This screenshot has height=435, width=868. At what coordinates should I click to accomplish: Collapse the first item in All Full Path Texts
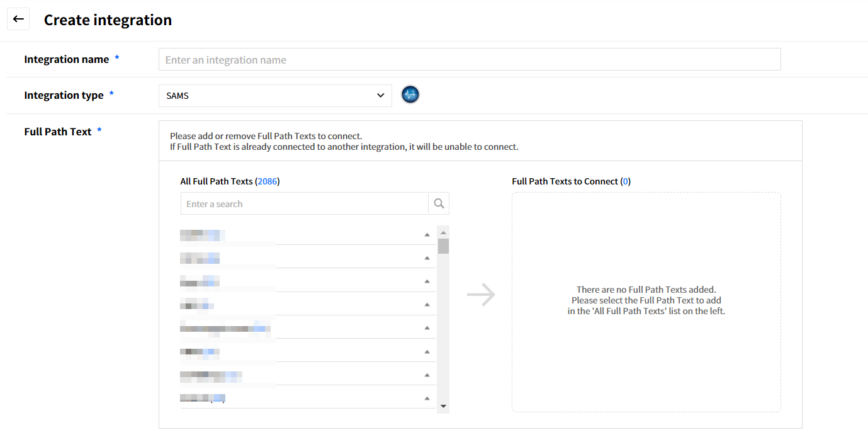point(427,235)
